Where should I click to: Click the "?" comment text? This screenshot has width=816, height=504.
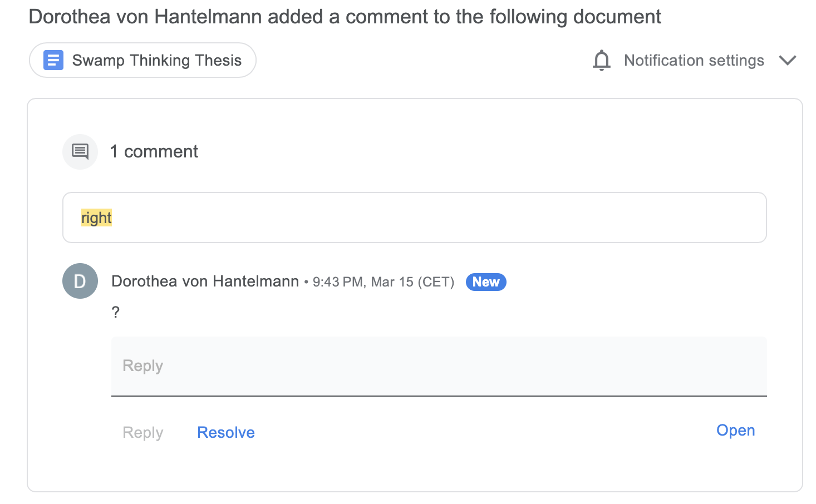115,312
